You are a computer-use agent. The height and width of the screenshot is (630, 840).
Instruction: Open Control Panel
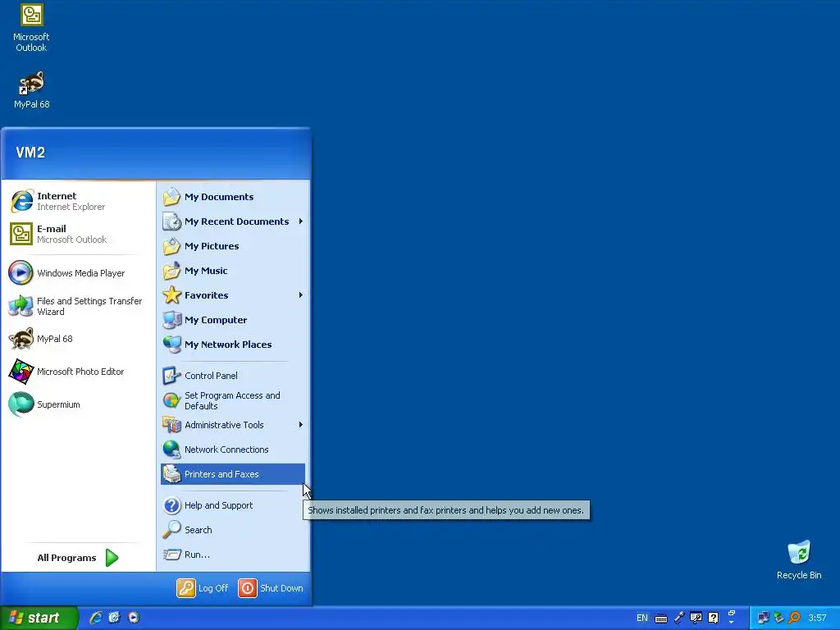(232, 376)
